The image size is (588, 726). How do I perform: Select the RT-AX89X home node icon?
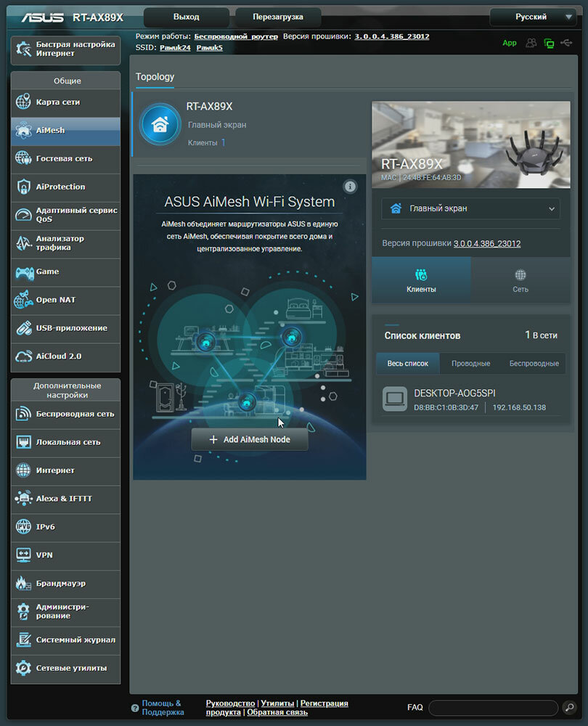pos(160,125)
